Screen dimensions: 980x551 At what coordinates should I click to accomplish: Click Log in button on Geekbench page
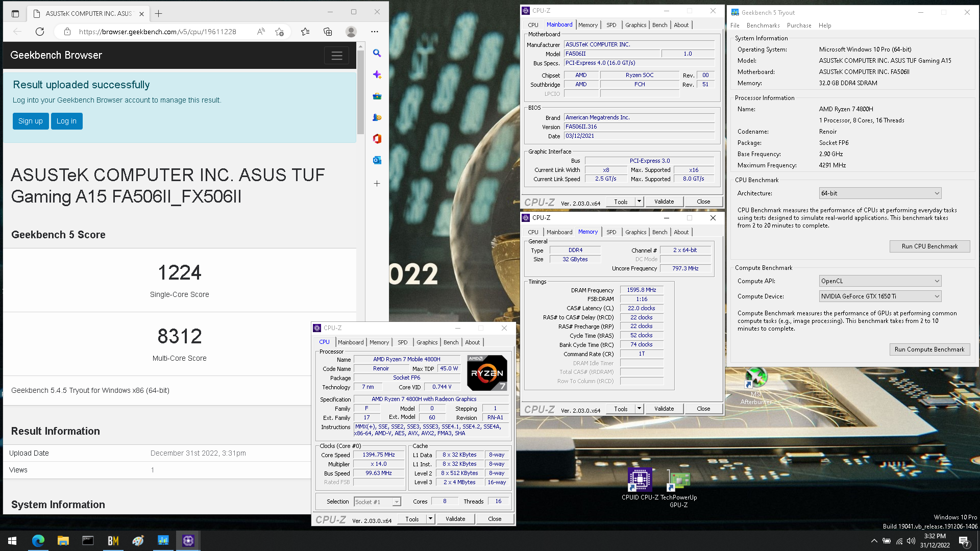pyautogui.click(x=66, y=121)
